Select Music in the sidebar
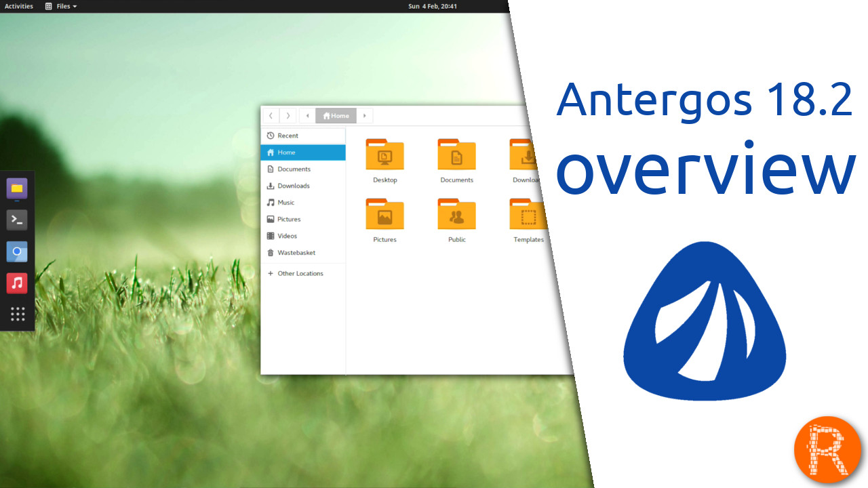The image size is (868, 488). click(303, 202)
